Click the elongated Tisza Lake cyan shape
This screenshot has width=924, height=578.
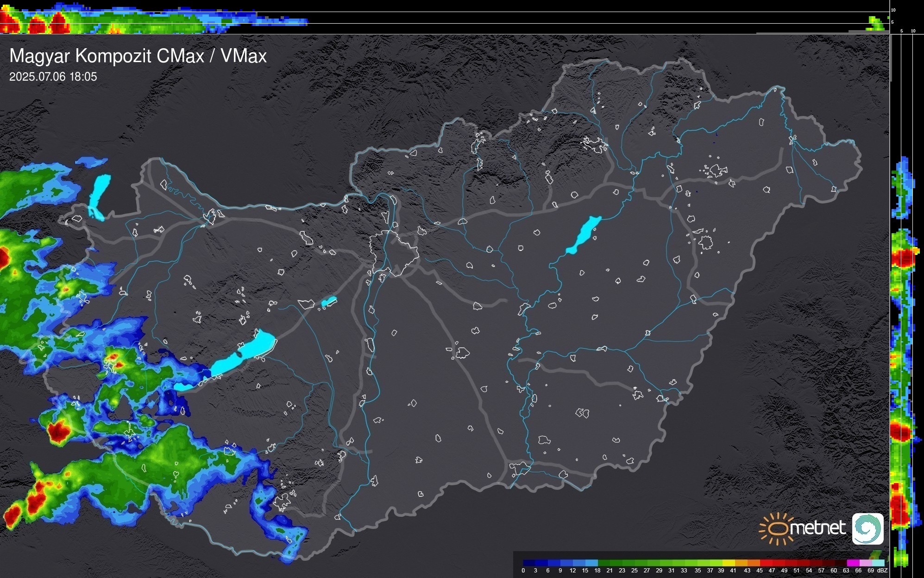point(584,234)
